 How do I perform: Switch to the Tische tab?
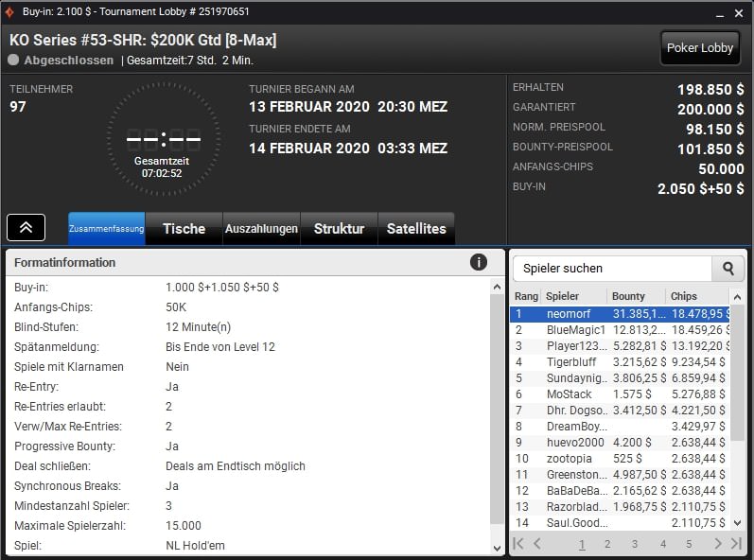(x=184, y=229)
